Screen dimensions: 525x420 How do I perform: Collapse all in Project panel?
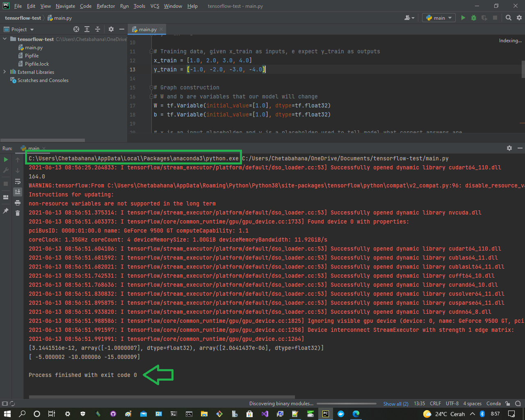(x=98, y=29)
